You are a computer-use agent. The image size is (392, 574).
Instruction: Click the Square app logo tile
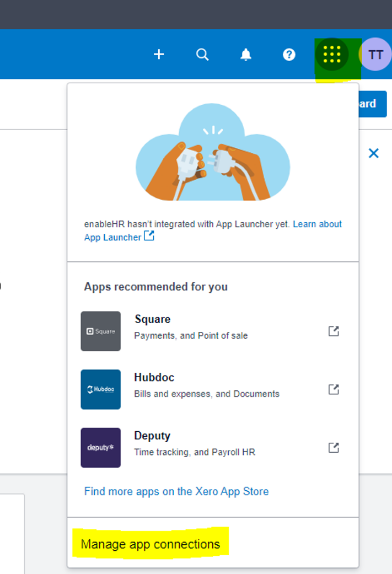101,331
